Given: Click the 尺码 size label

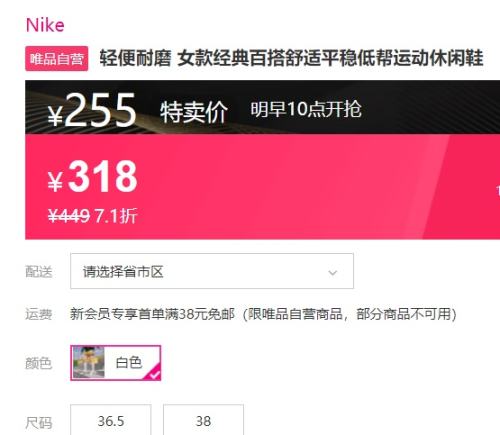Looking at the screenshot, I should click(39, 423).
